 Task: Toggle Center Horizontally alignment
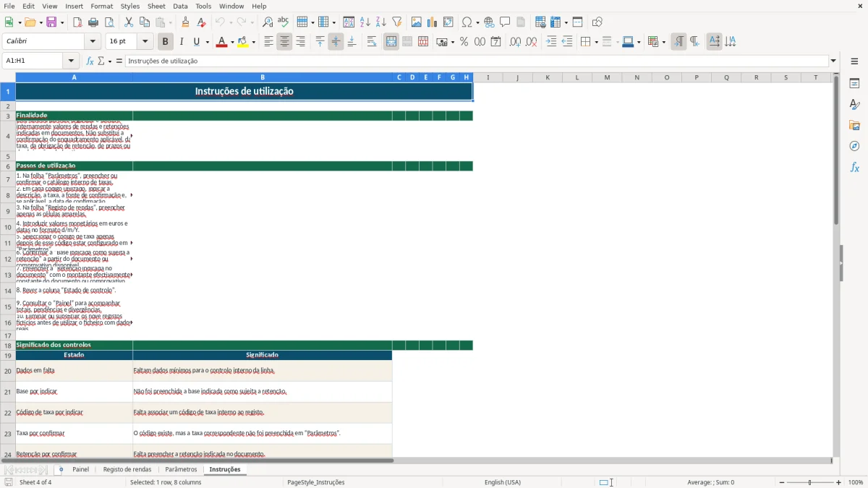tap(284, 42)
